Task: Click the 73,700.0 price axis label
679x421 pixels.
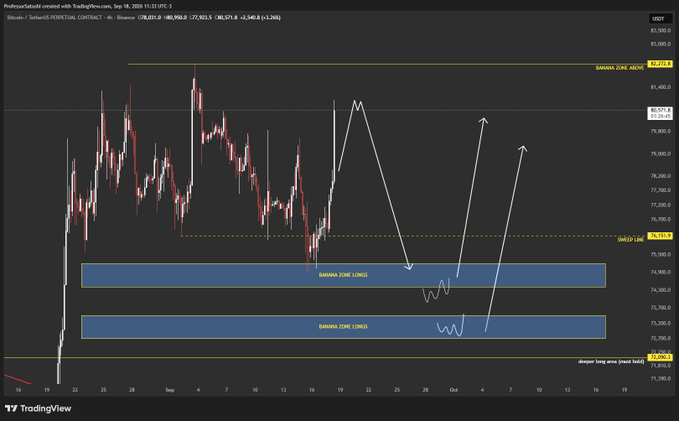Action: 660,308
